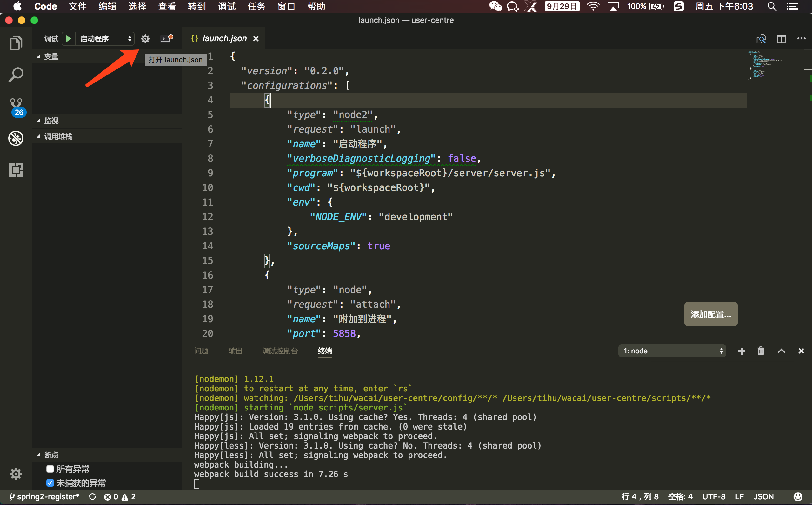Viewport: 812px width, 505px height.
Task: Open the Explorer view in the activity bar
Action: (x=16, y=43)
